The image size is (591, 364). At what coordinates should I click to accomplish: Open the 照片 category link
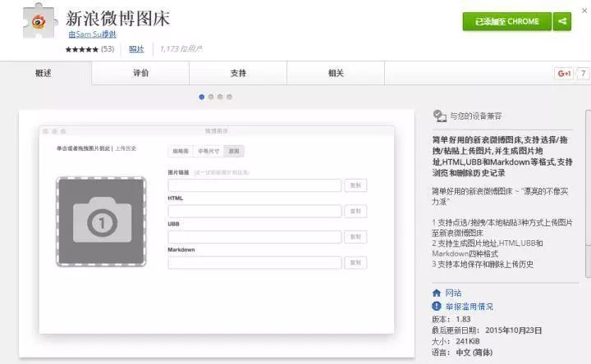[x=136, y=49]
